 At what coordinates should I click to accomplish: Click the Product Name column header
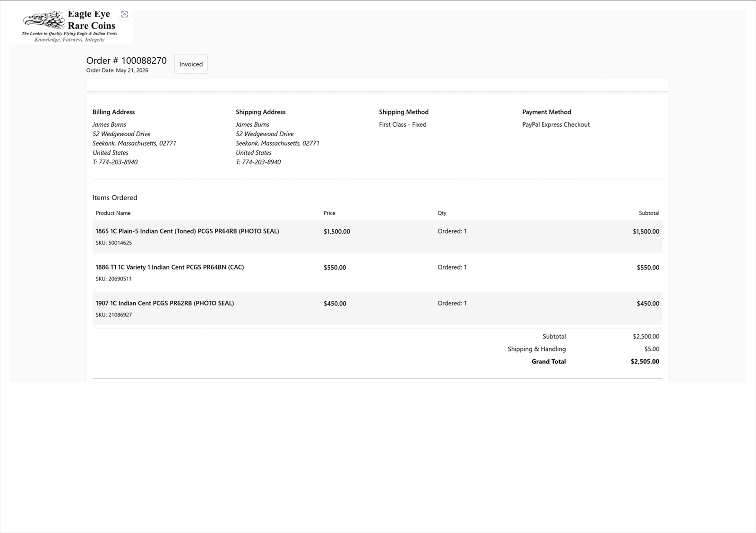(113, 213)
